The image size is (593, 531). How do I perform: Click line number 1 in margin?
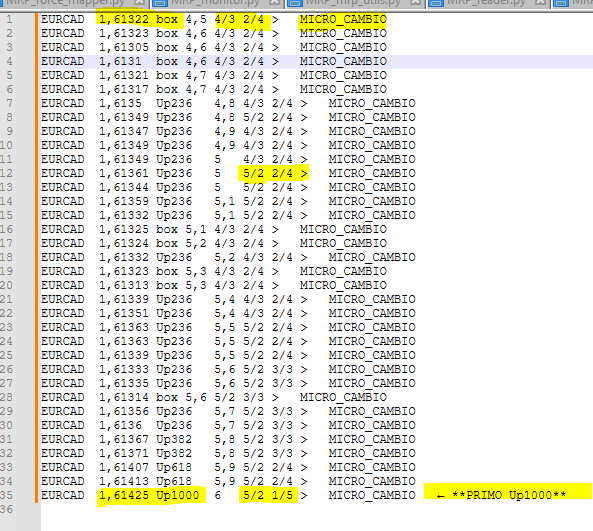coord(9,19)
